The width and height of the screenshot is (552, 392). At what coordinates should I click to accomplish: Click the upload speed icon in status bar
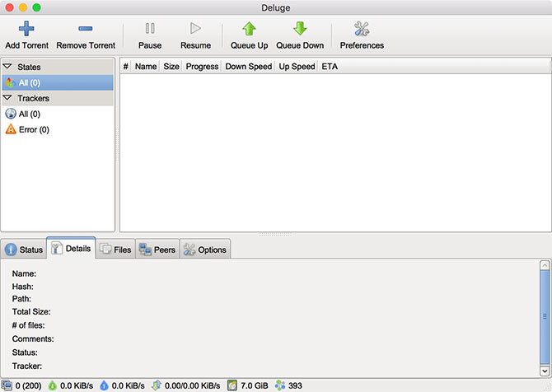pos(104,385)
